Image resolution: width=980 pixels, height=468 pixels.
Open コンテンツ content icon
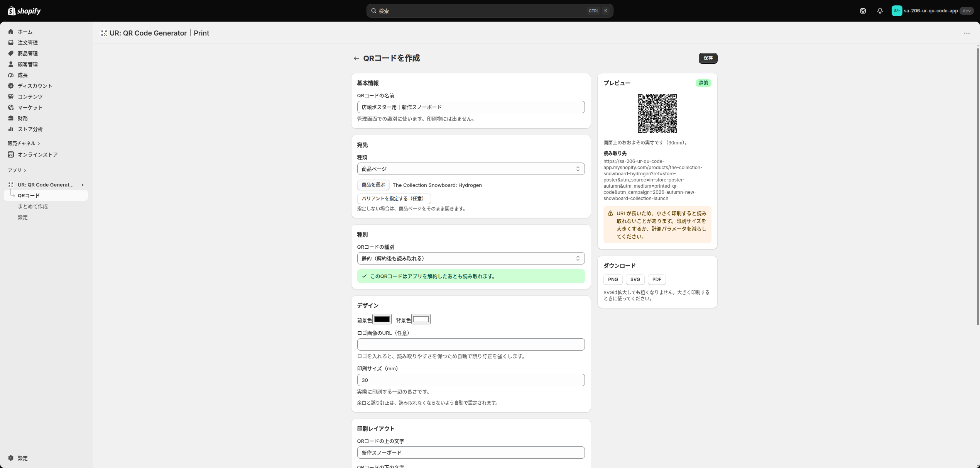(x=11, y=97)
